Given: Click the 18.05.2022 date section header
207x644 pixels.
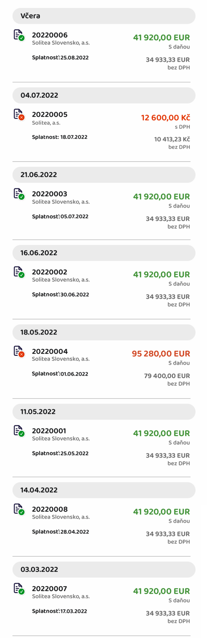Looking at the screenshot, I should (103, 332).
